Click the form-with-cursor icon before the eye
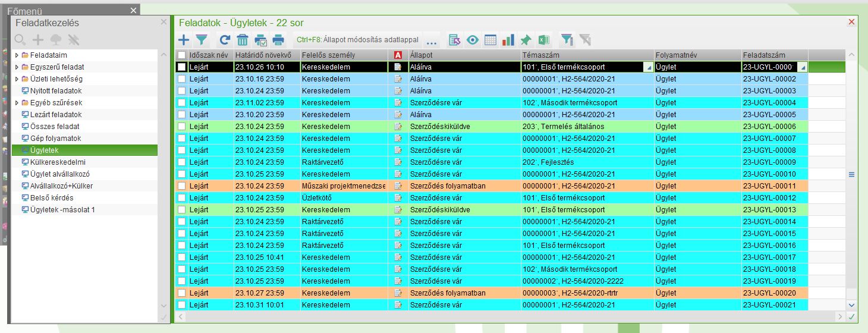 point(455,40)
